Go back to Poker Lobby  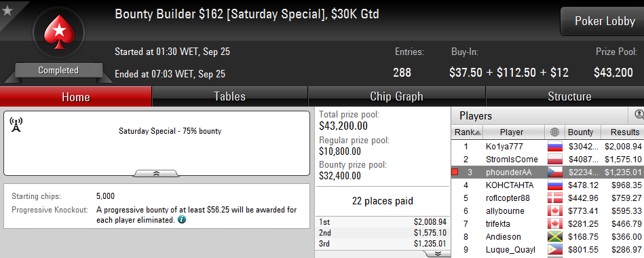pos(604,21)
